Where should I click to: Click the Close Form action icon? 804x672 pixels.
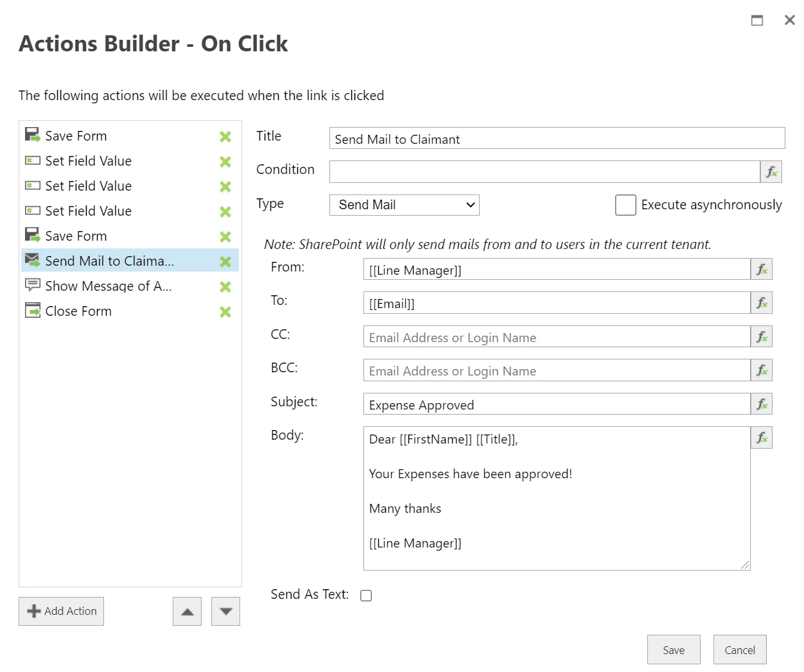point(31,310)
